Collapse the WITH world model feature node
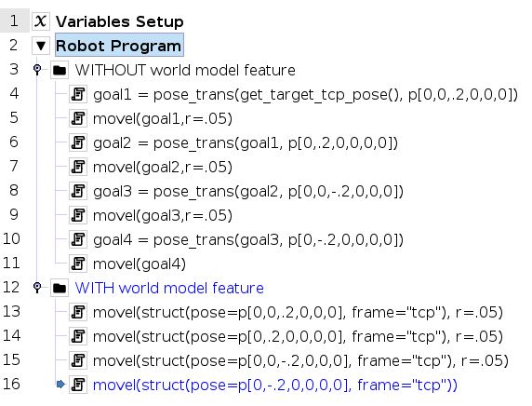The width and height of the screenshot is (532, 406). (37, 288)
